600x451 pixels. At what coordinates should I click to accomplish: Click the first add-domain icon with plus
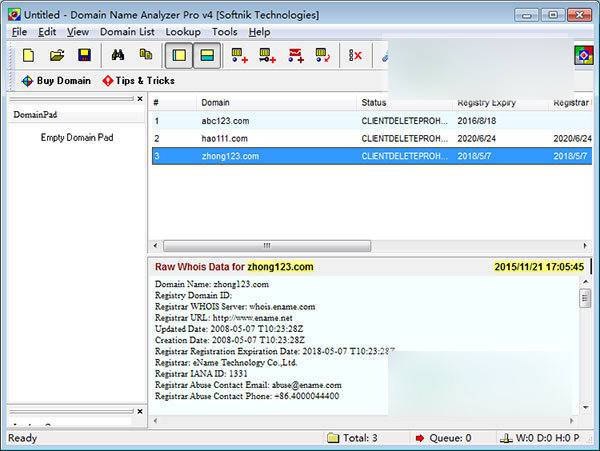click(240, 55)
